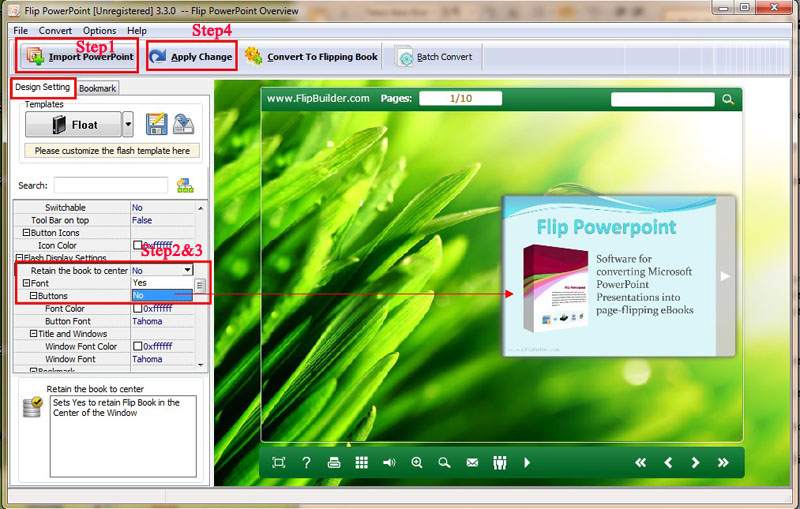
Task: Click the save template settings icon
Action: coord(157,124)
